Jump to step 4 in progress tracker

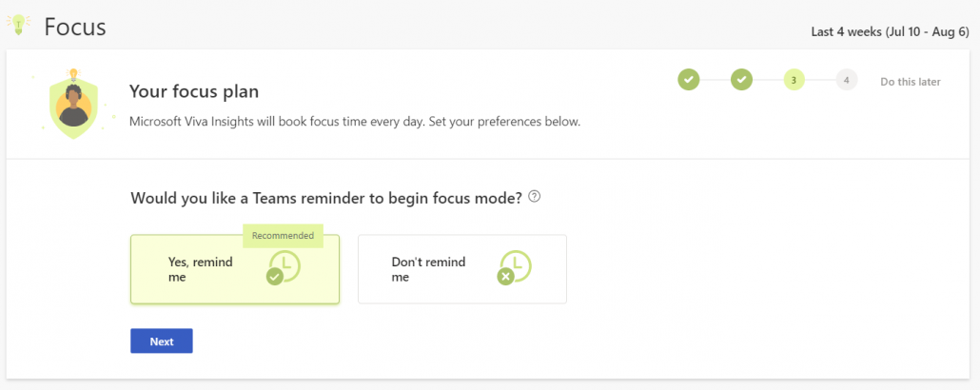pyautogui.click(x=845, y=81)
